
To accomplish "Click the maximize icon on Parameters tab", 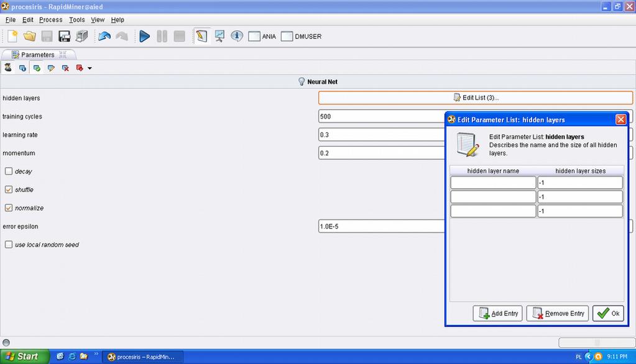I will point(63,54).
